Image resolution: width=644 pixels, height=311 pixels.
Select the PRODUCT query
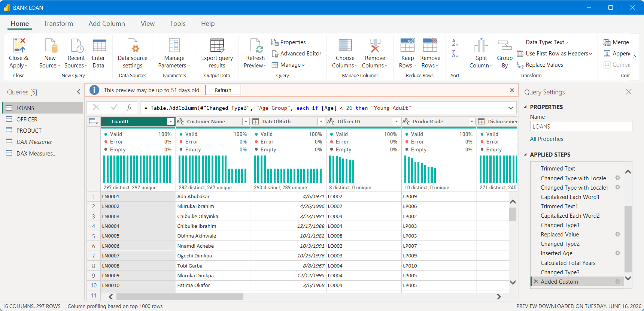[42, 130]
